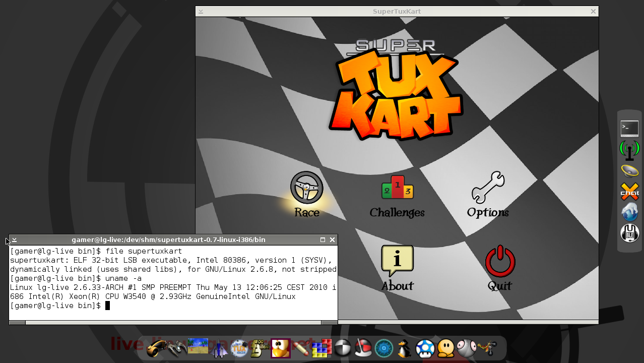Click 'file supertuxkart' command in terminal
Viewport: 644px width, 363px height.
[x=144, y=251]
